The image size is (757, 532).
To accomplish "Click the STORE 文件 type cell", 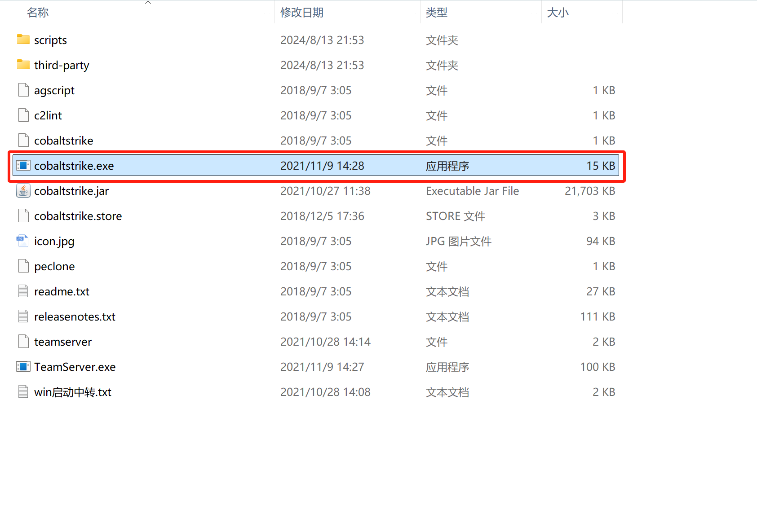I will pyautogui.click(x=456, y=216).
